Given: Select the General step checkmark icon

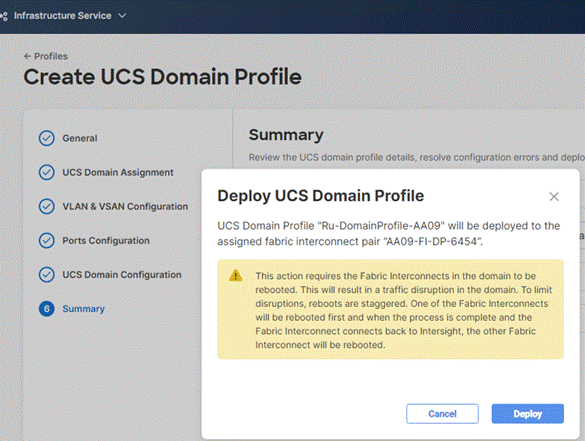Looking at the screenshot, I should 47,138.
